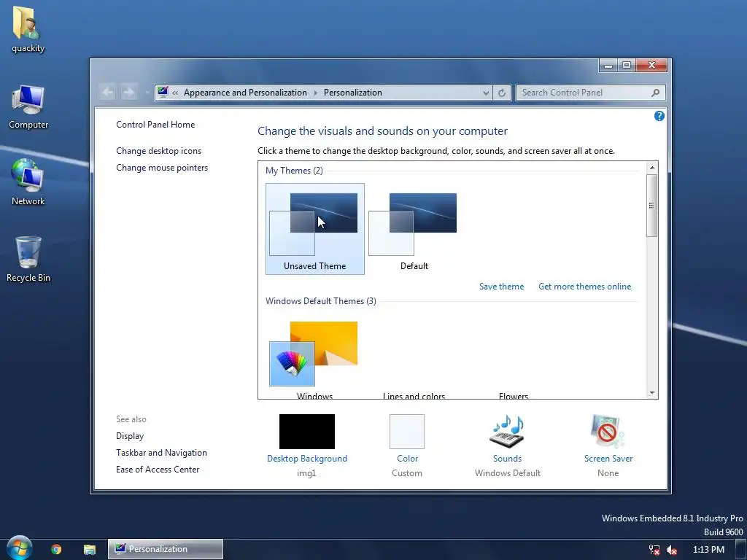747x560 pixels.
Task: Click the theme list scroll-up arrow
Action: (652, 168)
